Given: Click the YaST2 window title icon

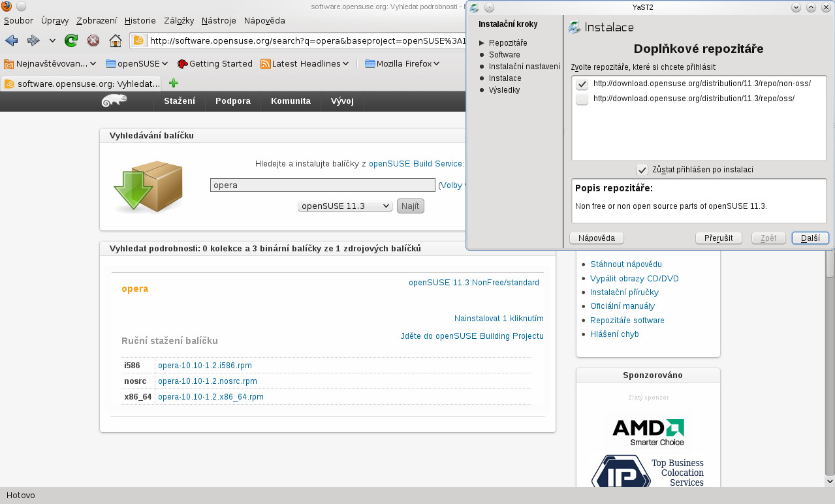Looking at the screenshot, I should (474, 8).
